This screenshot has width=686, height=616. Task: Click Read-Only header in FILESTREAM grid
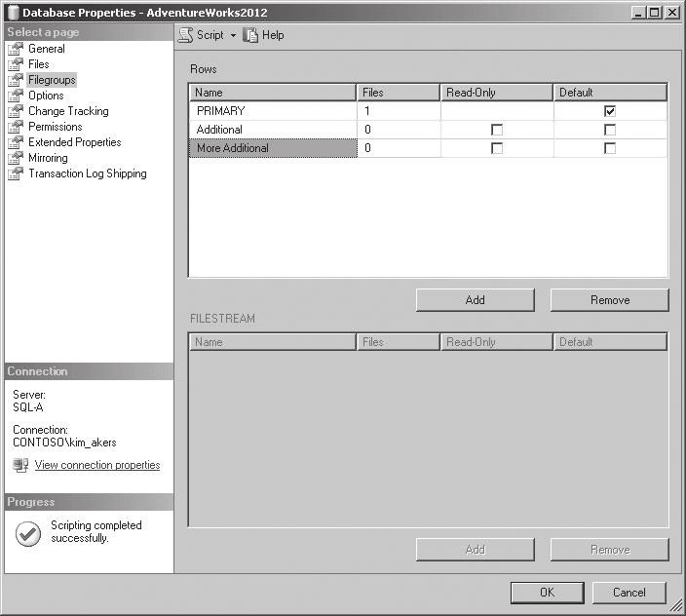tap(497, 342)
